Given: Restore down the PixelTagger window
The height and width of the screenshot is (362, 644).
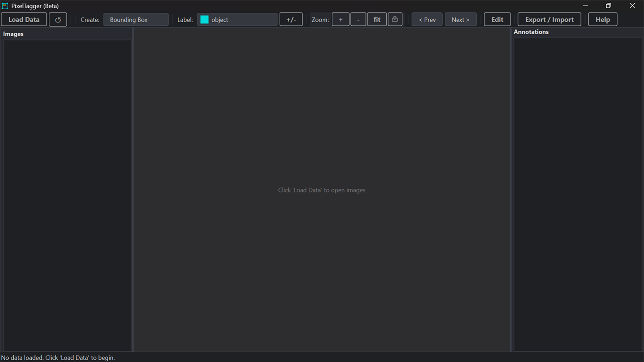Looking at the screenshot, I should (609, 6).
